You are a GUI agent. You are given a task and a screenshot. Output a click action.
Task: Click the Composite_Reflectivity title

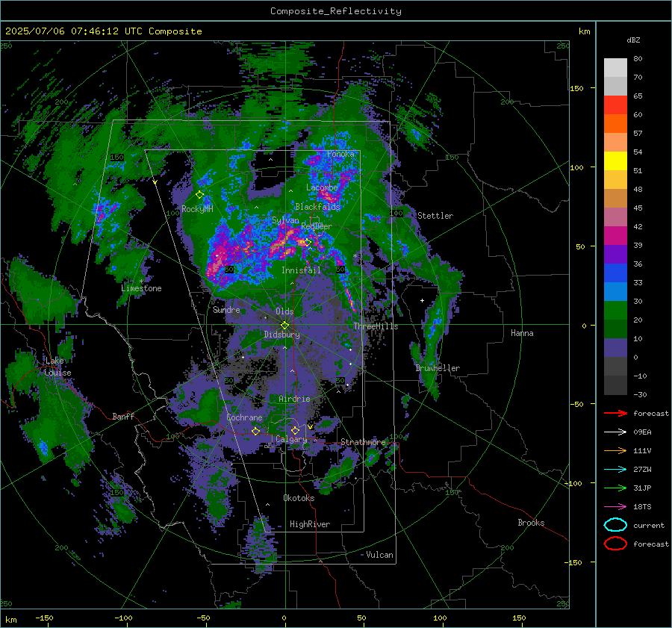click(336, 11)
